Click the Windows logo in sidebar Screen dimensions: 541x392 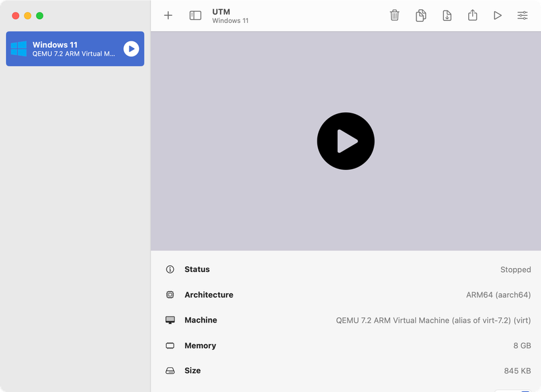19,49
